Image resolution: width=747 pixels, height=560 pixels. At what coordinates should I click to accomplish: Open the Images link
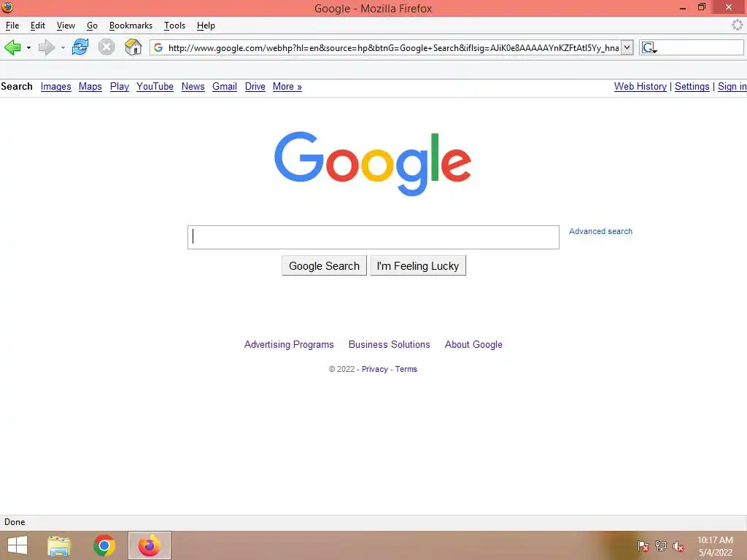55,86
